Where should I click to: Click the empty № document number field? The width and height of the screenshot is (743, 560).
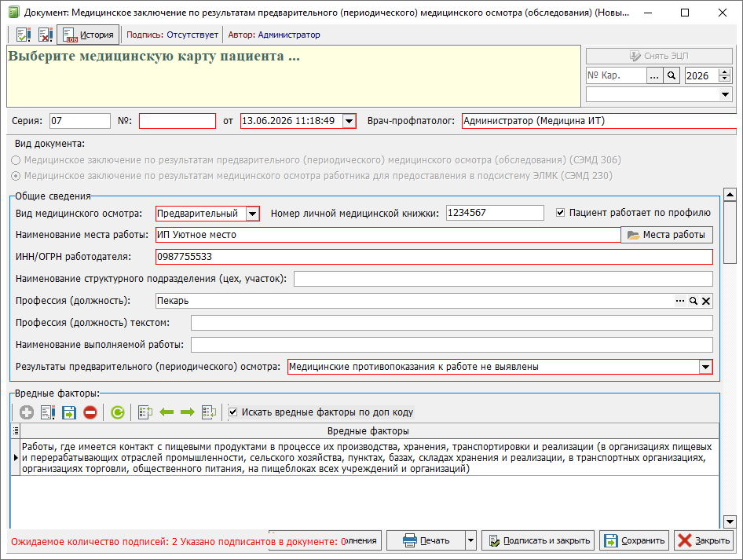[x=178, y=121]
